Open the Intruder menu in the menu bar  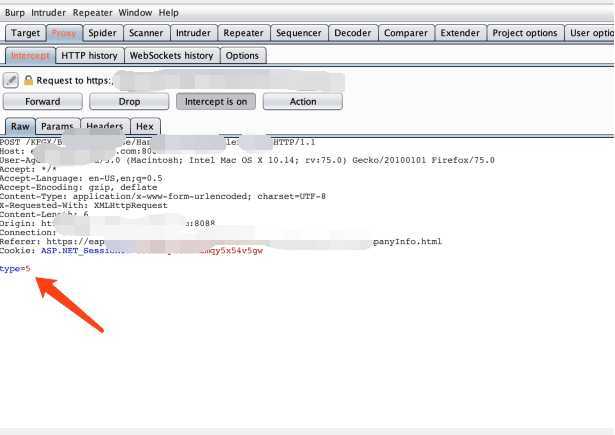48,13
